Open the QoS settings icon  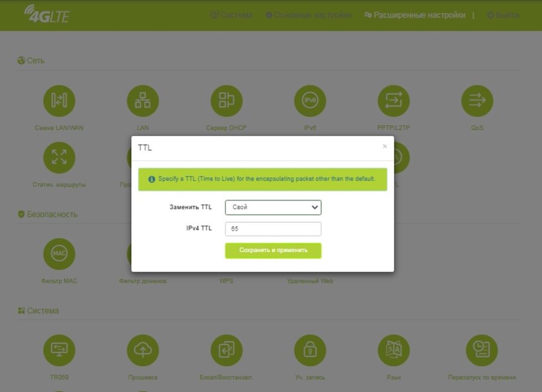[477, 101]
